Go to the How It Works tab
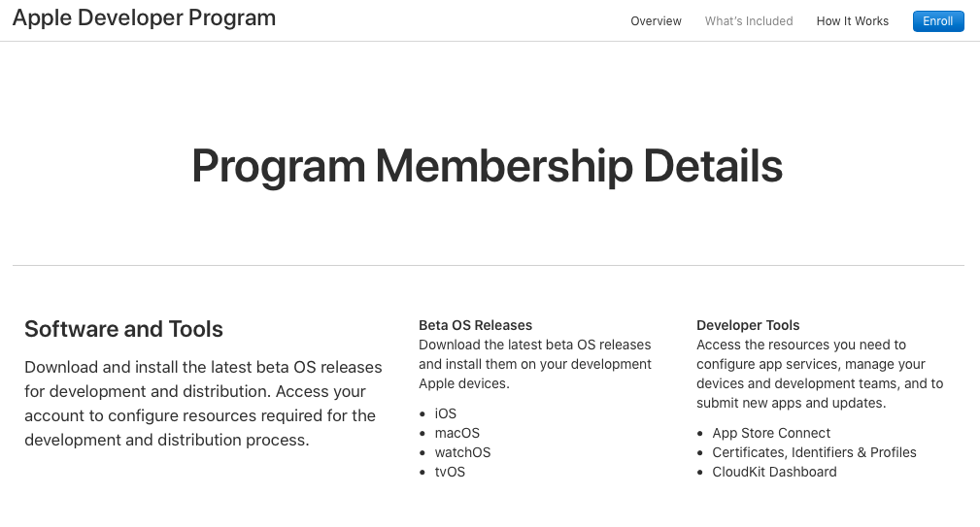The image size is (980, 527). pyautogui.click(x=852, y=21)
